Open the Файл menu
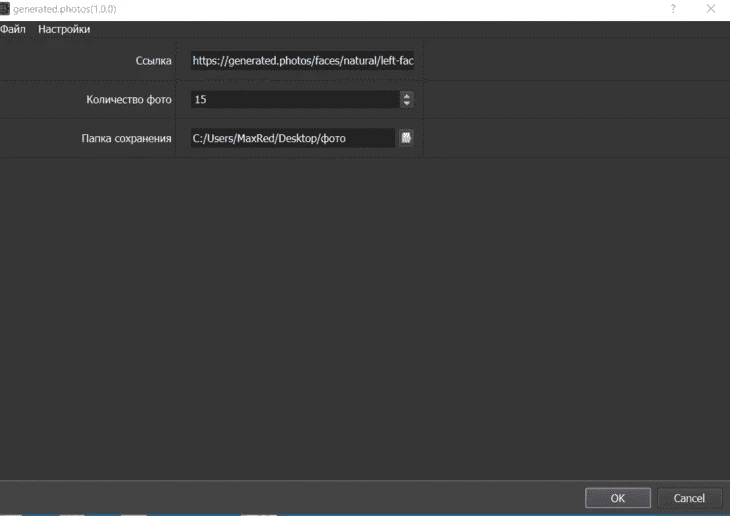 coord(13,29)
